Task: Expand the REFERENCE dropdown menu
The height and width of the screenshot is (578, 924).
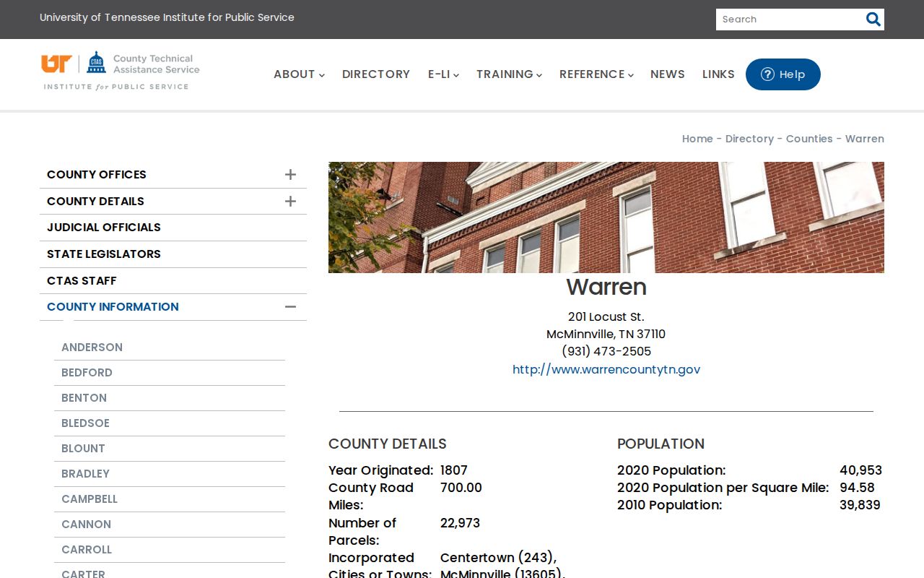Action: click(x=596, y=74)
